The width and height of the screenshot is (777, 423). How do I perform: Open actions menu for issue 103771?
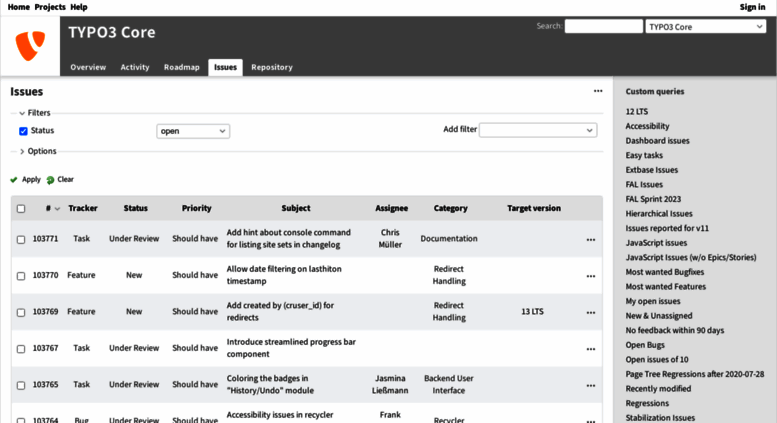(x=591, y=239)
